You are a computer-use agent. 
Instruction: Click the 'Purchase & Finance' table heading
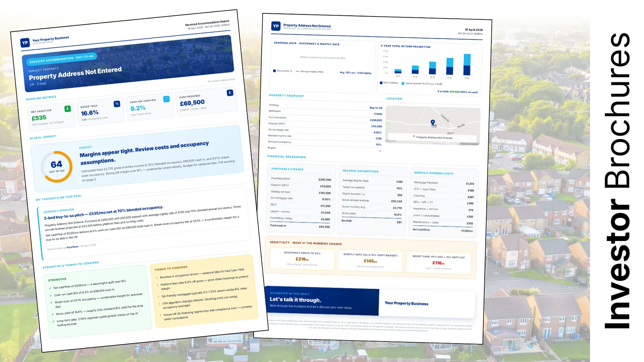pyautogui.click(x=287, y=169)
